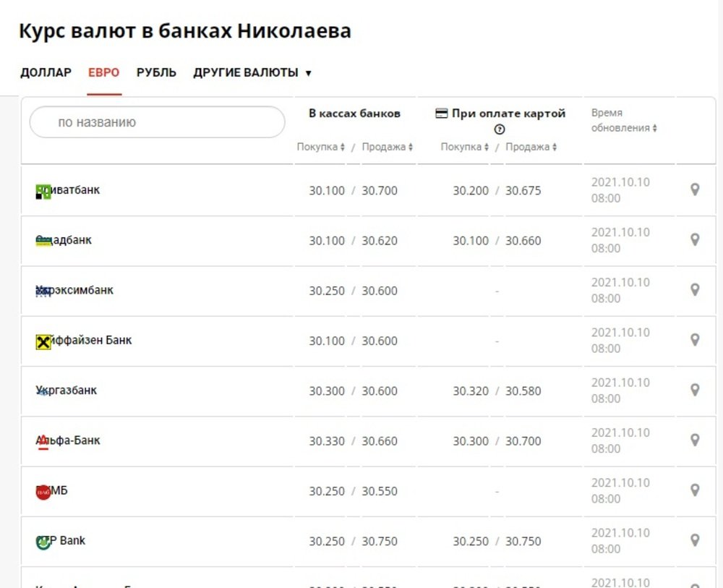Click the Райффайзен Банк logo icon
The height and width of the screenshot is (588, 723).
tap(43, 342)
